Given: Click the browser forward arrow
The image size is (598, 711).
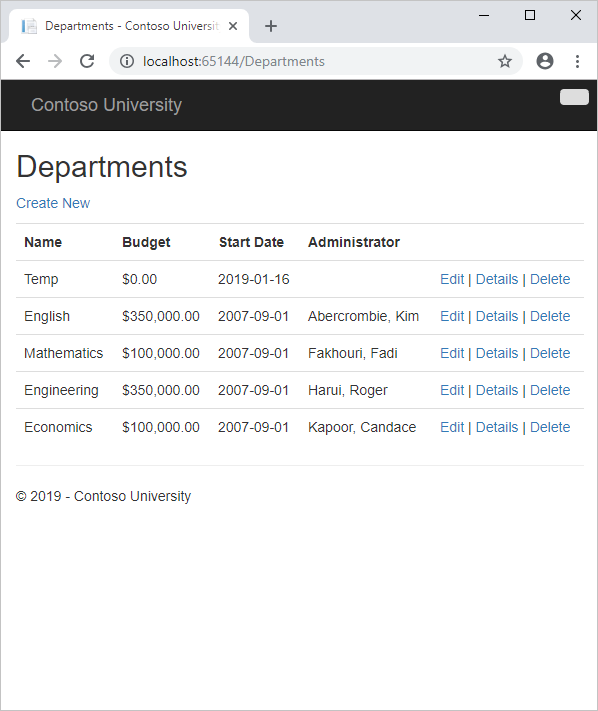Looking at the screenshot, I should point(55,61).
